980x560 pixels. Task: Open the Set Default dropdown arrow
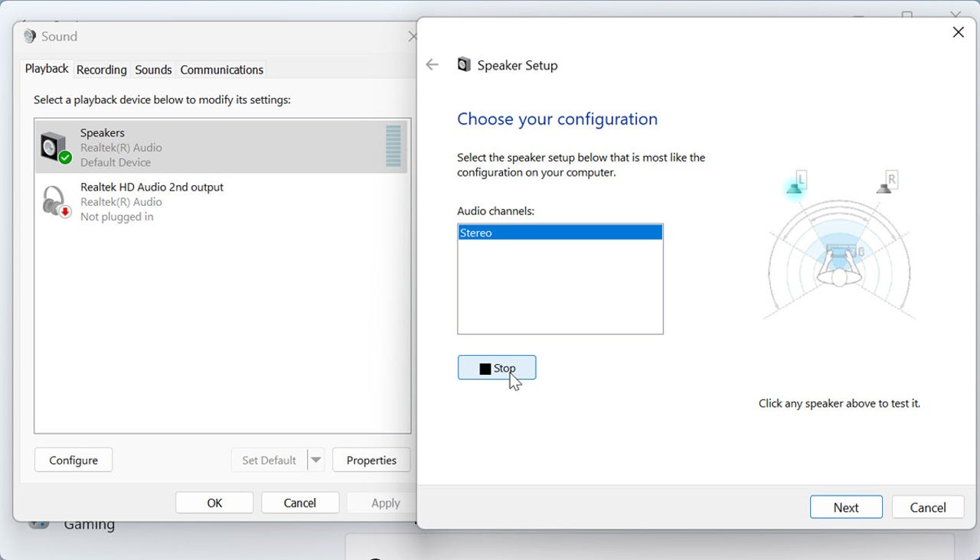(x=315, y=460)
